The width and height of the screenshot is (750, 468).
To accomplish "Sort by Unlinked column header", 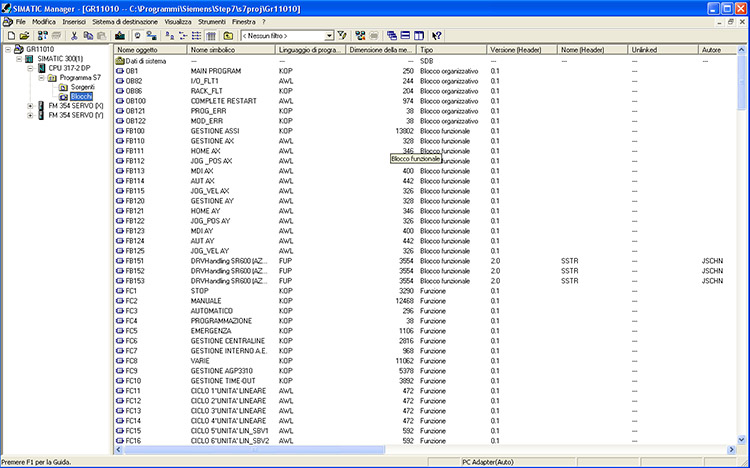I will [662, 50].
